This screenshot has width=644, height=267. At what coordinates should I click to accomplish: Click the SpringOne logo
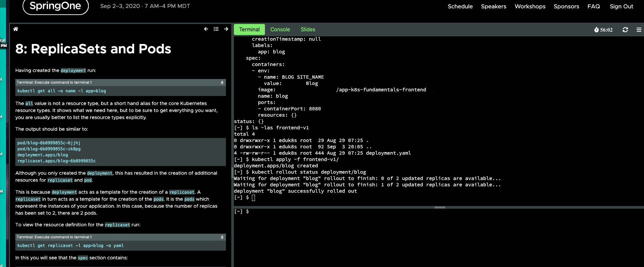coord(55,6)
